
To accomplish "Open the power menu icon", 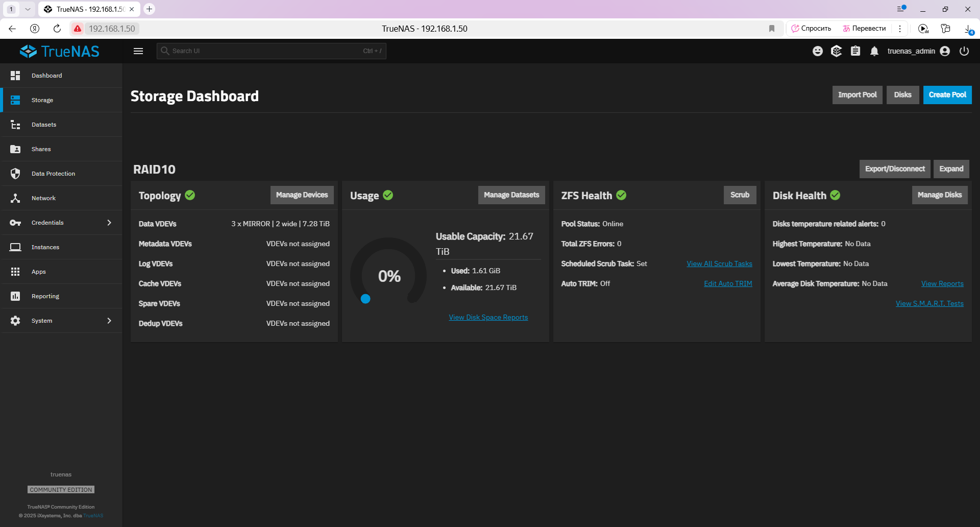I will click(x=964, y=51).
